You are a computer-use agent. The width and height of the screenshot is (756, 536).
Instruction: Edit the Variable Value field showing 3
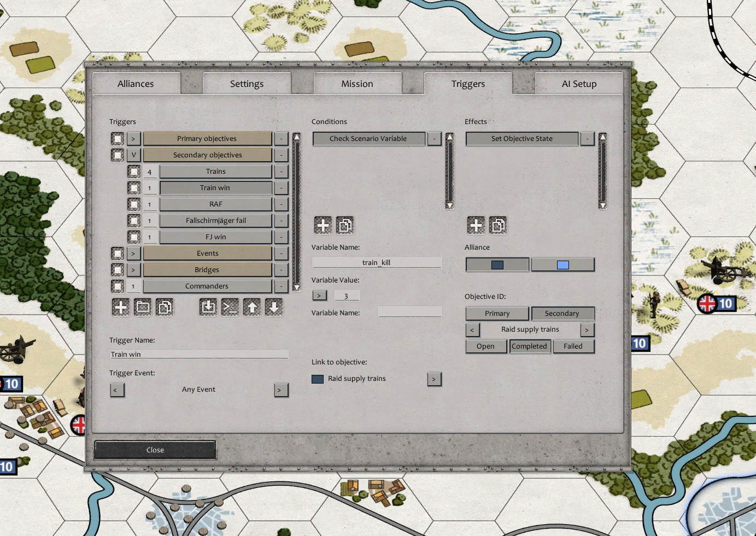347,296
